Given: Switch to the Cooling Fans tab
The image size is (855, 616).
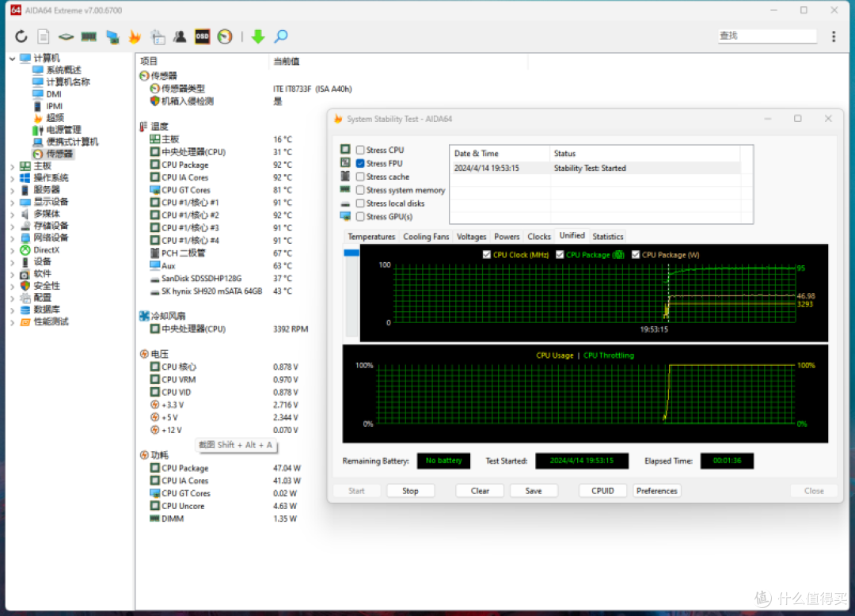Looking at the screenshot, I should tap(426, 237).
